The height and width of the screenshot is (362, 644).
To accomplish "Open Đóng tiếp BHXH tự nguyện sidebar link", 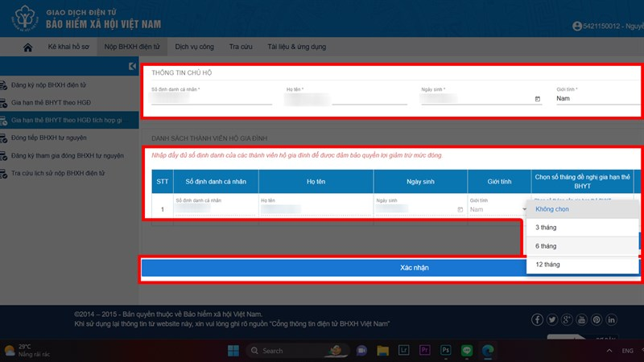I will point(48,138).
